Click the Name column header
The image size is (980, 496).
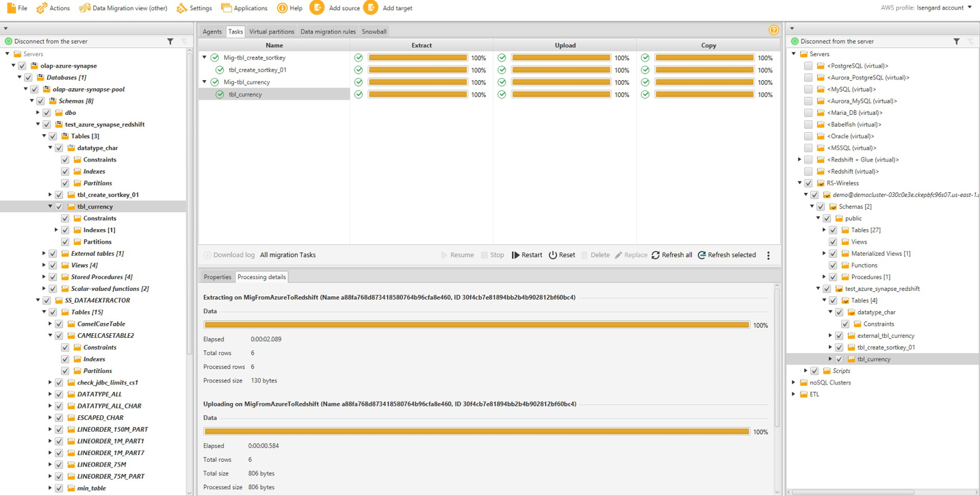[x=274, y=45]
